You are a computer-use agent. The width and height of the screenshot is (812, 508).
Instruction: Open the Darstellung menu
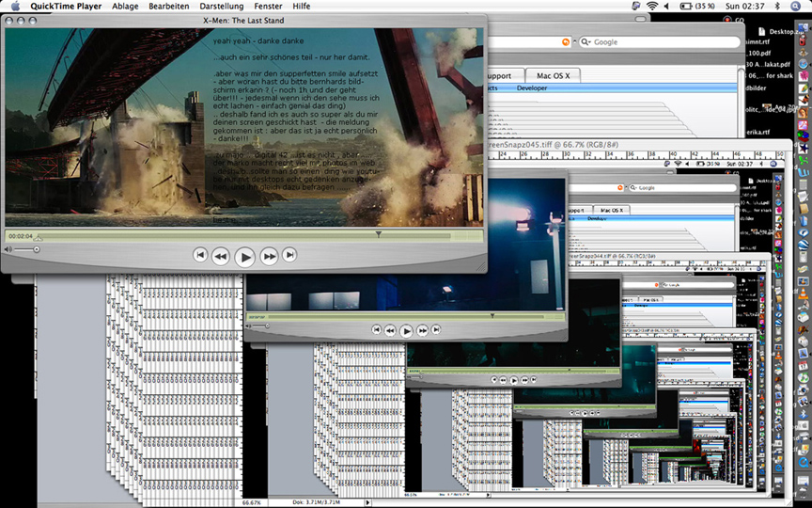221,7
